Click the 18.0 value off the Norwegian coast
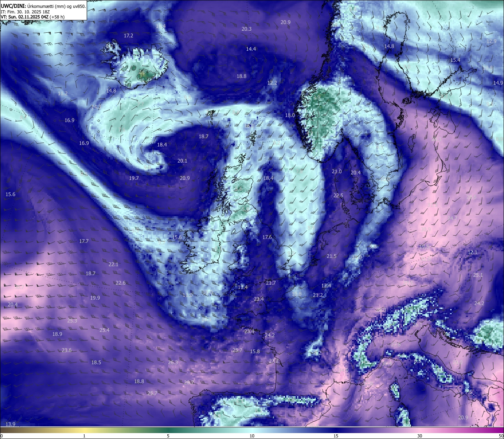Image resolution: width=504 pixels, height=439 pixels. click(290, 115)
